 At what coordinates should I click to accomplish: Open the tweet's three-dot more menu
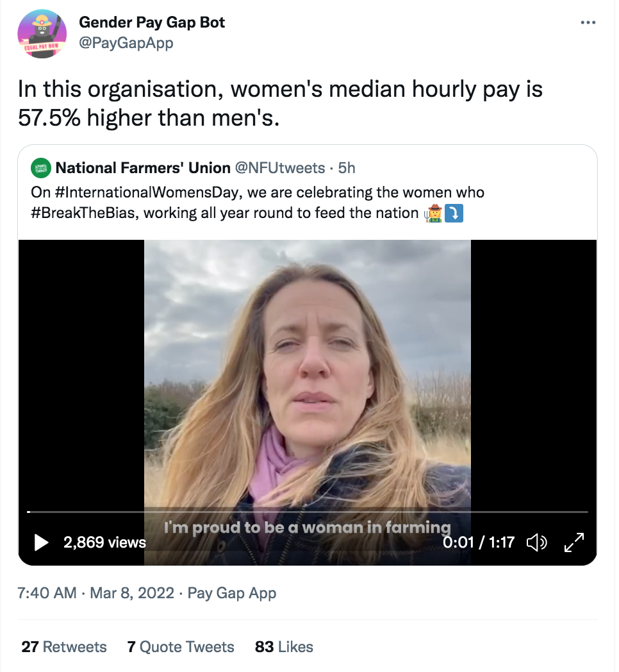[x=588, y=22]
